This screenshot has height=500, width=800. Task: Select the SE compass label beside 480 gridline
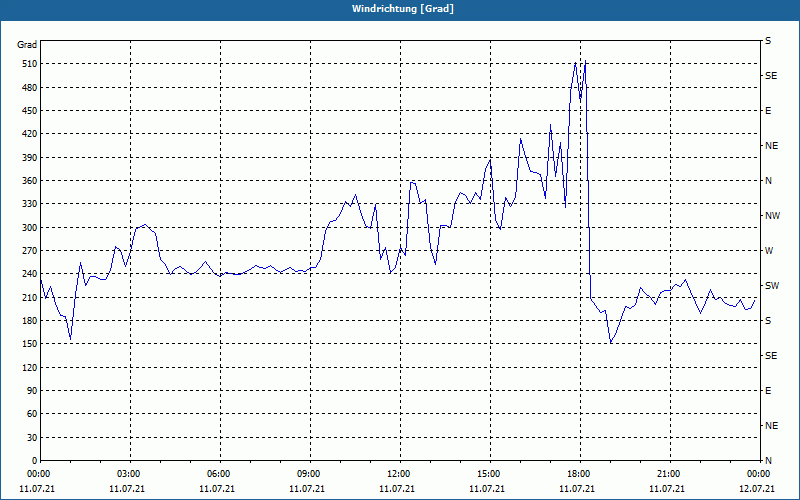(771, 76)
